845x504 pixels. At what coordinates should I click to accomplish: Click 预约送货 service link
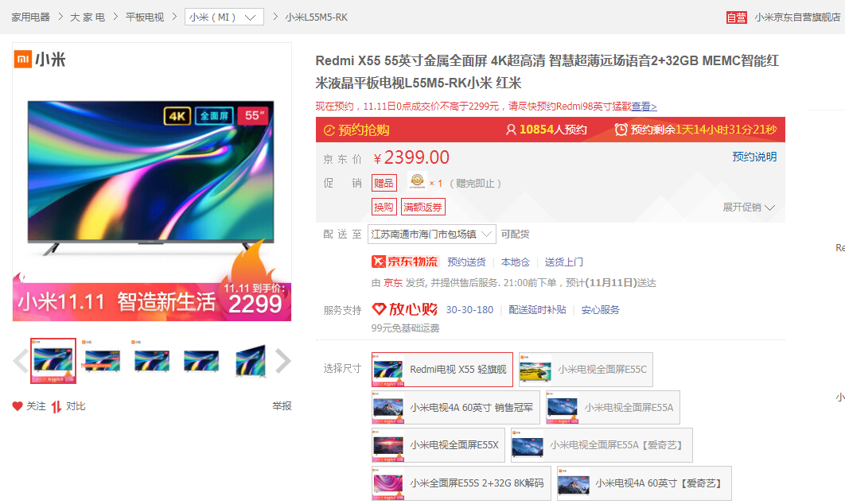click(x=466, y=262)
